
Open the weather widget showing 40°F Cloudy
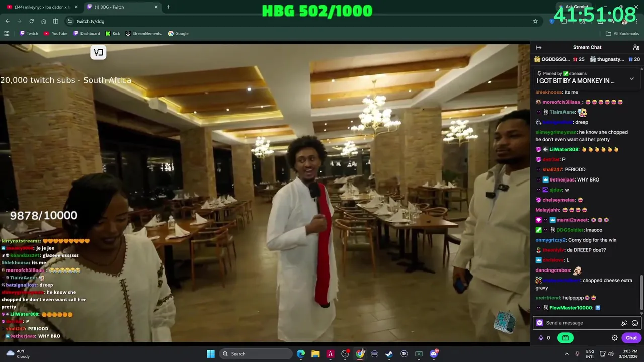click(x=18, y=354)
